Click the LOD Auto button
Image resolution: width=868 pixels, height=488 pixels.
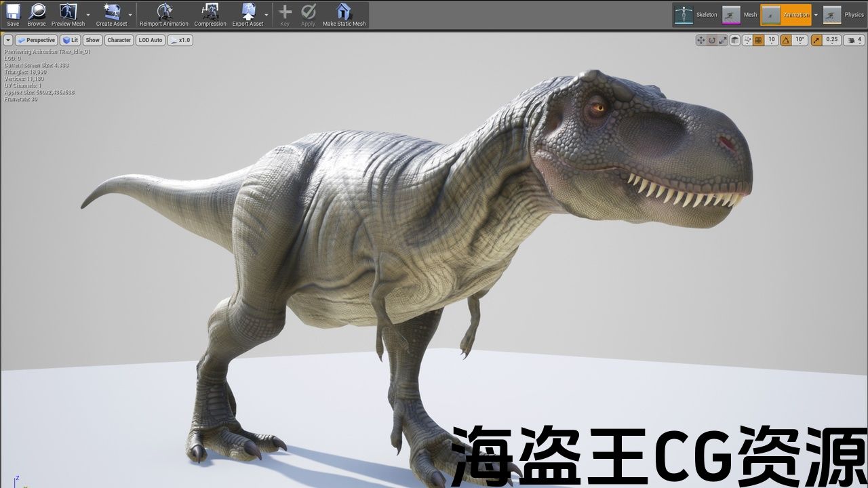coord(151,40)
